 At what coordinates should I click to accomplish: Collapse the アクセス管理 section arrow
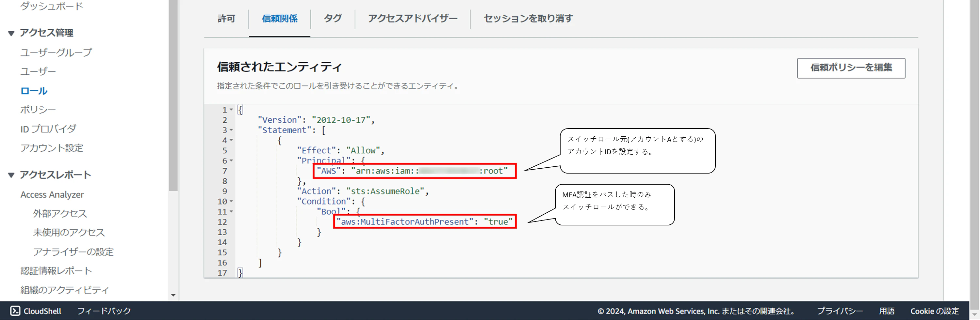click(11, 34)
